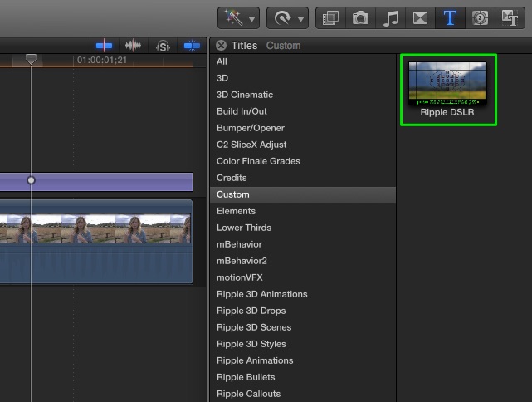Open the Themes browser
The height and width of the screenshot is (402, 532).
(508, 17)
